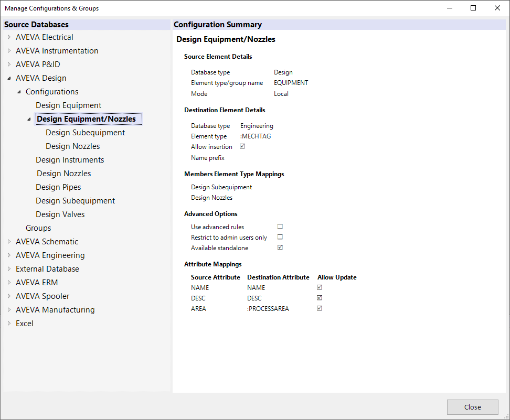Maximize the Manage Configurations window
Viewport: 510px width, 420px height.
coord(473,8)
